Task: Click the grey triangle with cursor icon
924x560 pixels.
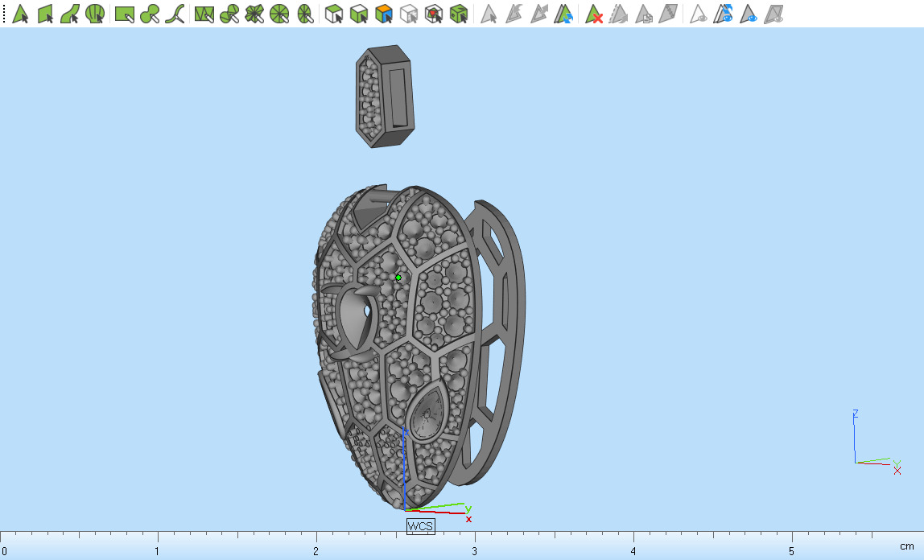Action: click(x=488, y=13)
